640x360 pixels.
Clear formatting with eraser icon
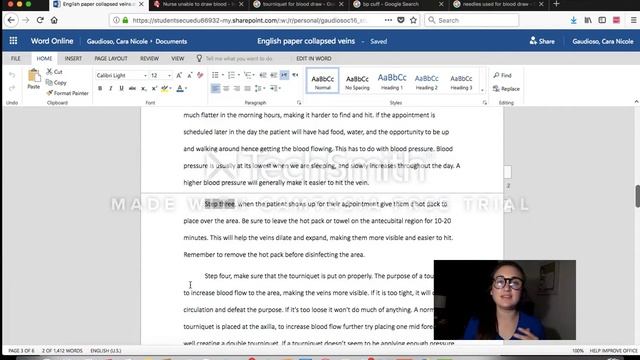(x=200, y=75)
